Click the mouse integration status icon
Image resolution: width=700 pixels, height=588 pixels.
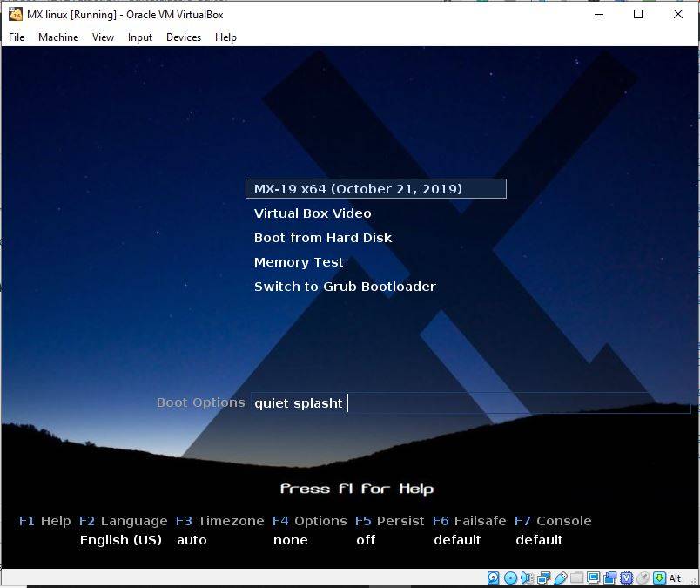(643, 578)
